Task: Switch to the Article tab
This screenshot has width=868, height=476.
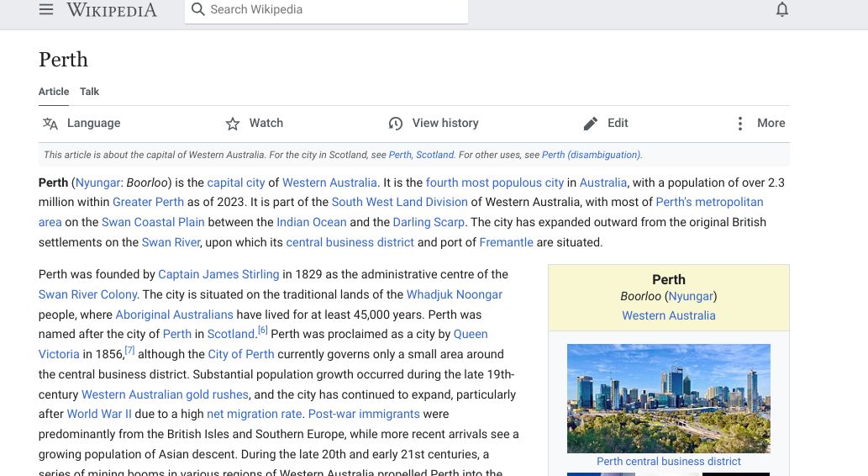Action: (x=54, y=92)
